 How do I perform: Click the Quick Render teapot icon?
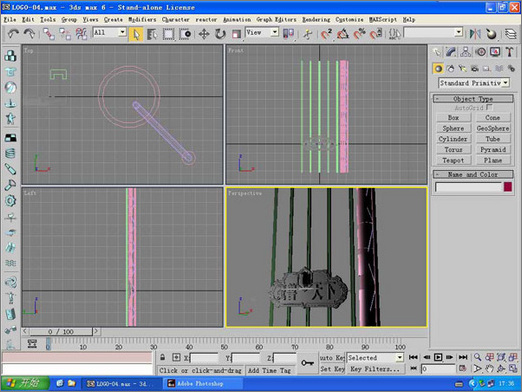491,34
